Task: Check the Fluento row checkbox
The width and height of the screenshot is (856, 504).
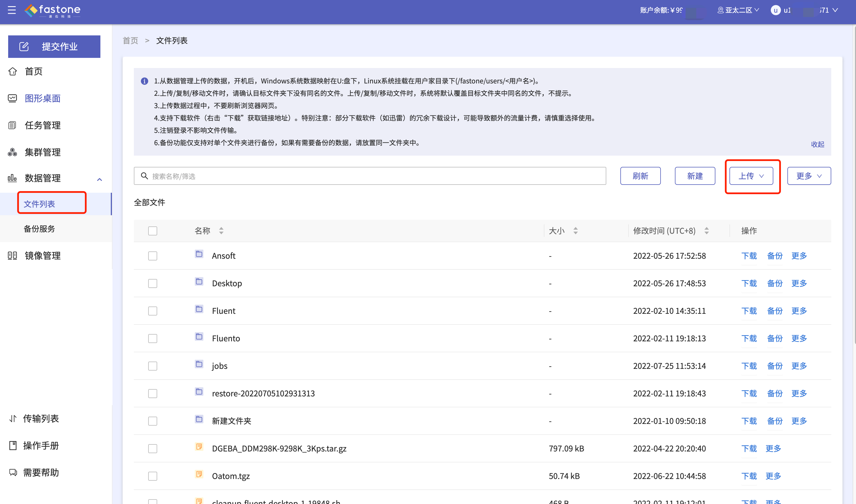Action: tap(153, 338)
